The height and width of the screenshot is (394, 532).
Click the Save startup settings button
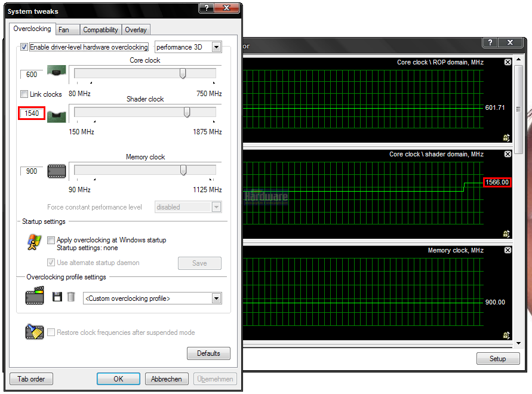(x=199, y=263)
